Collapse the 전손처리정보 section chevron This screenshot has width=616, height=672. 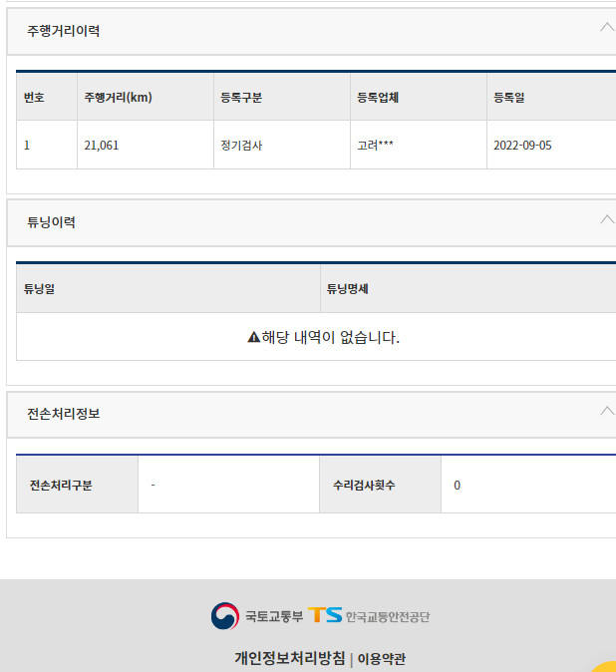[607, 411]
